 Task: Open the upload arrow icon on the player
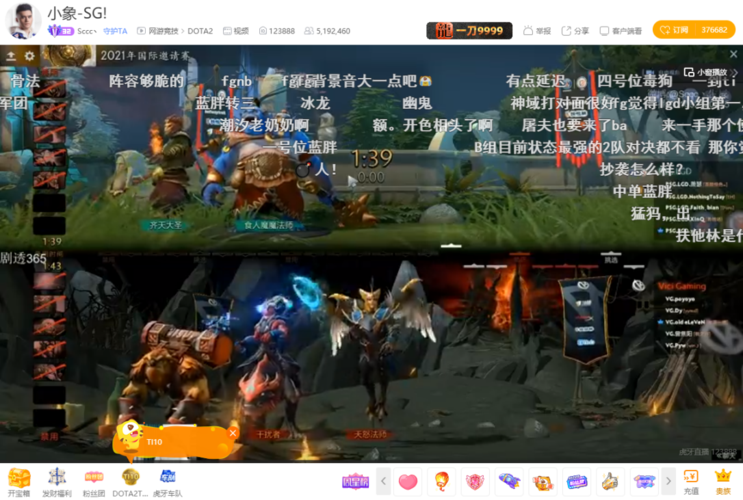click(x=10, y=56)
